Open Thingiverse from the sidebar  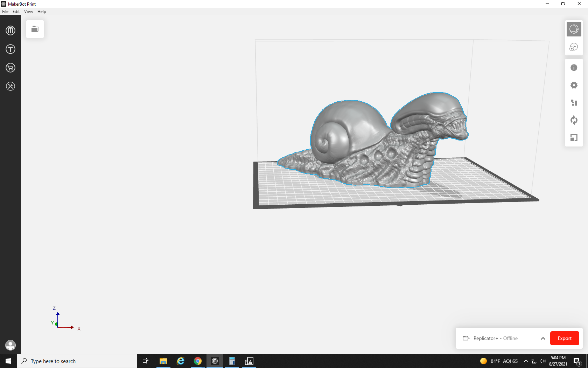click(10, 49)
